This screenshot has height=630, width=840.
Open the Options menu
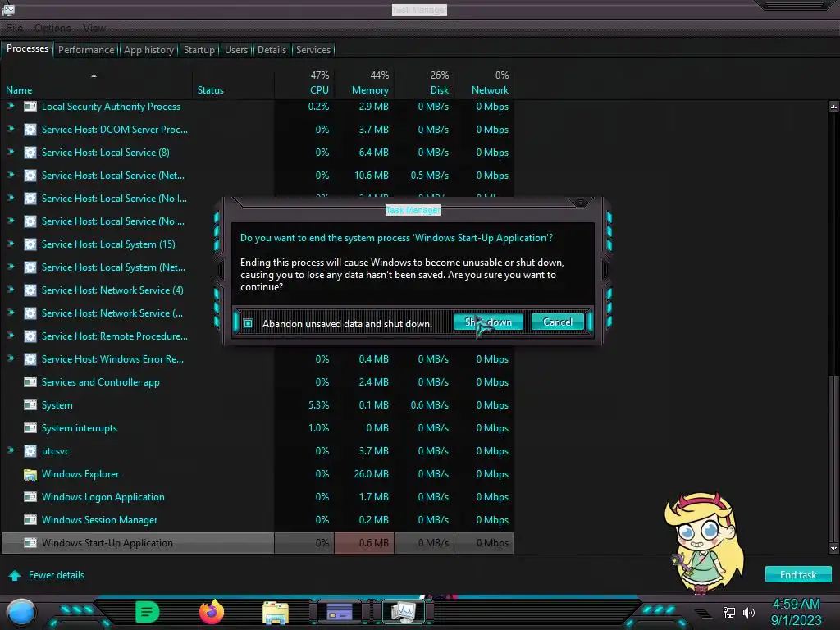(x=52, y=28)
